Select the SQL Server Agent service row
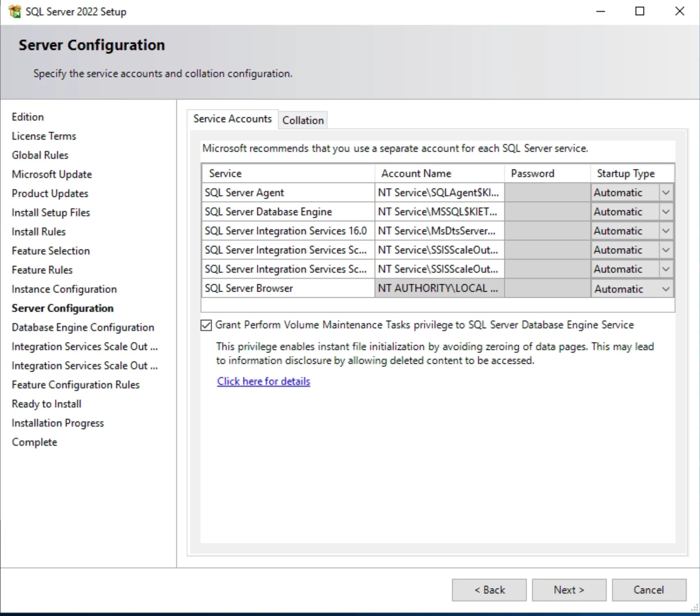This screenshot has height=616, width=700. coord(288,192)
